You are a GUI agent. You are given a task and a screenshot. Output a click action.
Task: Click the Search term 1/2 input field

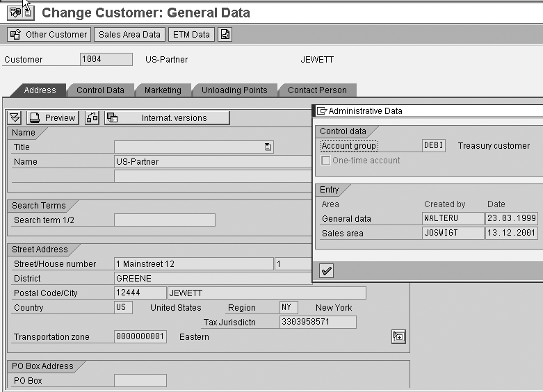164,220
